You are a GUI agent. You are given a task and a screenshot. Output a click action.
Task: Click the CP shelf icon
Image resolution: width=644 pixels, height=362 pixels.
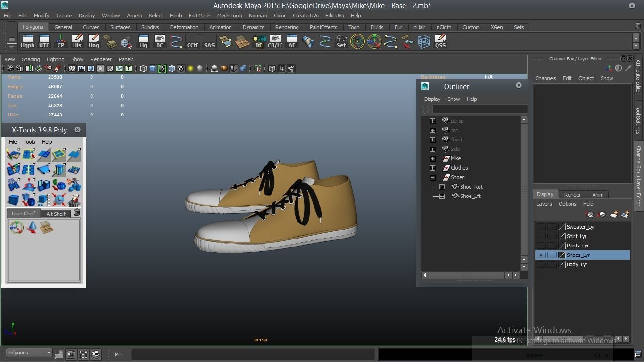tap(61, 41)
